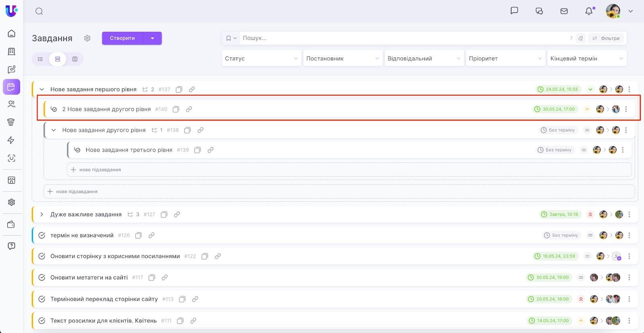Open the scan section in the sidebar
This screenshot has height=333, width=644.
pyautogui.click(x=11, y=158)
